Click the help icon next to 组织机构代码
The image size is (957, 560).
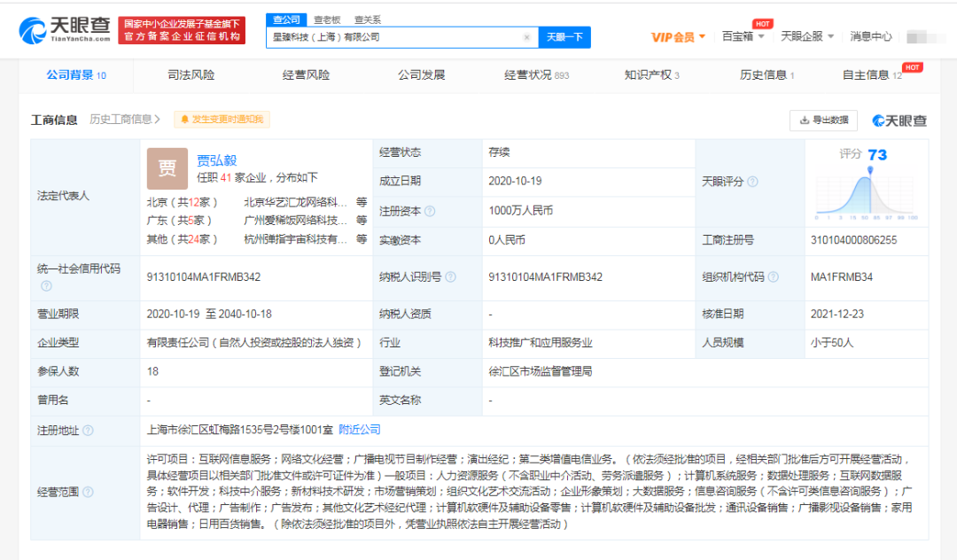774,277
